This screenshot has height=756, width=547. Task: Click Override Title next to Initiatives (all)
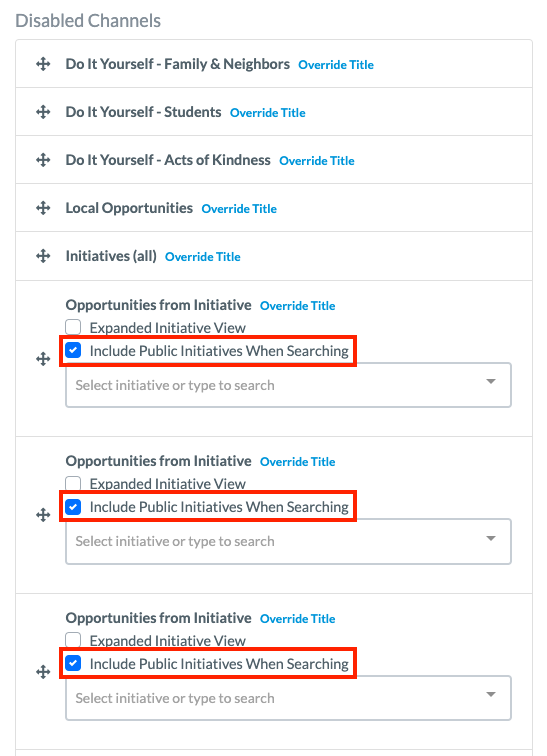[202, 256]
